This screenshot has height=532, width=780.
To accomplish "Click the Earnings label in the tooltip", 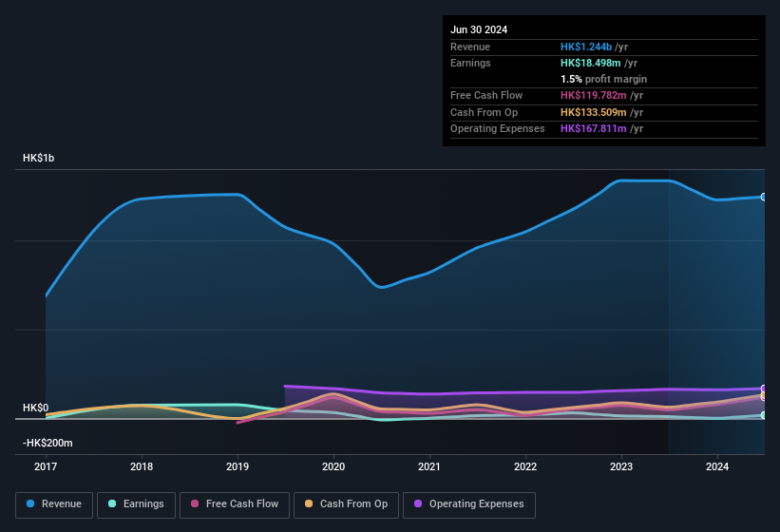I will 470,63.
